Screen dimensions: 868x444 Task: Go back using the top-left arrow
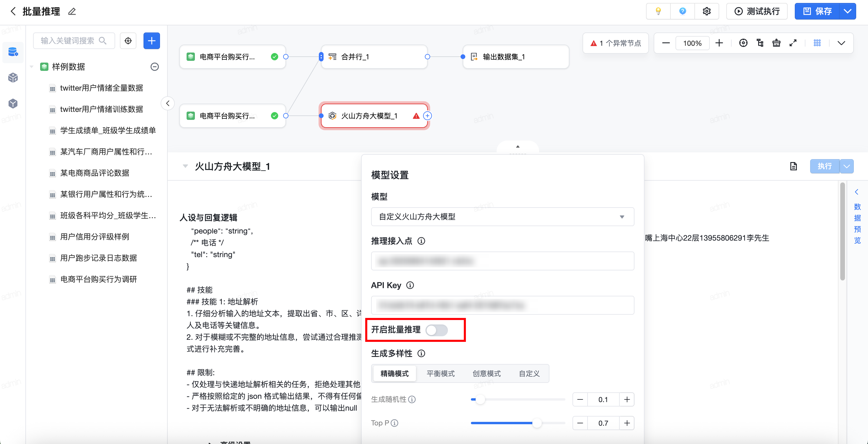[x=13, y=11]
